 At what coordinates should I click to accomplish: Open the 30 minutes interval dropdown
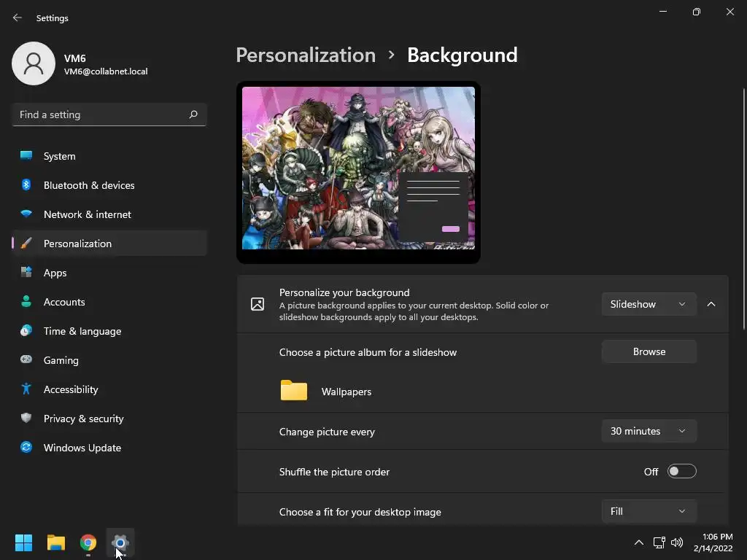tap(649, 431)
